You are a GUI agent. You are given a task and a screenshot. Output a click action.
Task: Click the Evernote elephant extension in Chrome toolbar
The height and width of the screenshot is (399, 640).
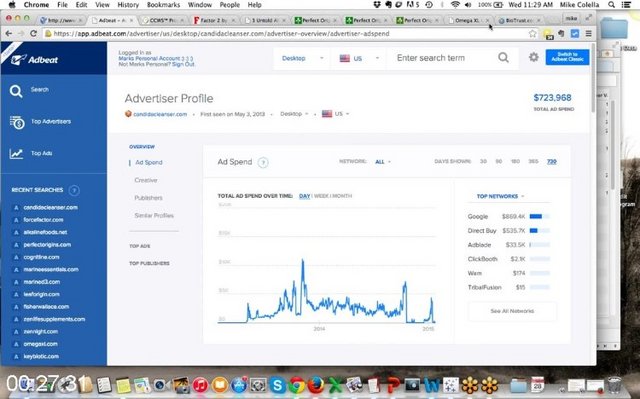tap(562, 33)
